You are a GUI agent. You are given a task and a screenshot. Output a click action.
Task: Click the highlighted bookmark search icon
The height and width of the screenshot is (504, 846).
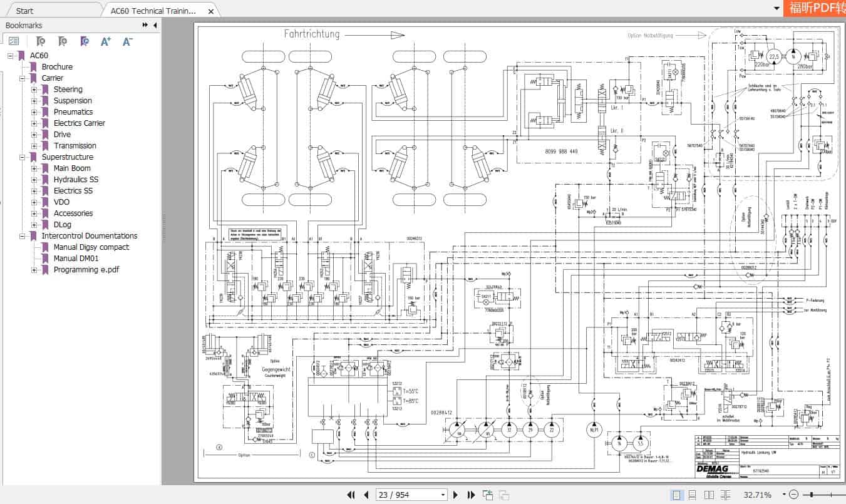[x=84, y=41]
